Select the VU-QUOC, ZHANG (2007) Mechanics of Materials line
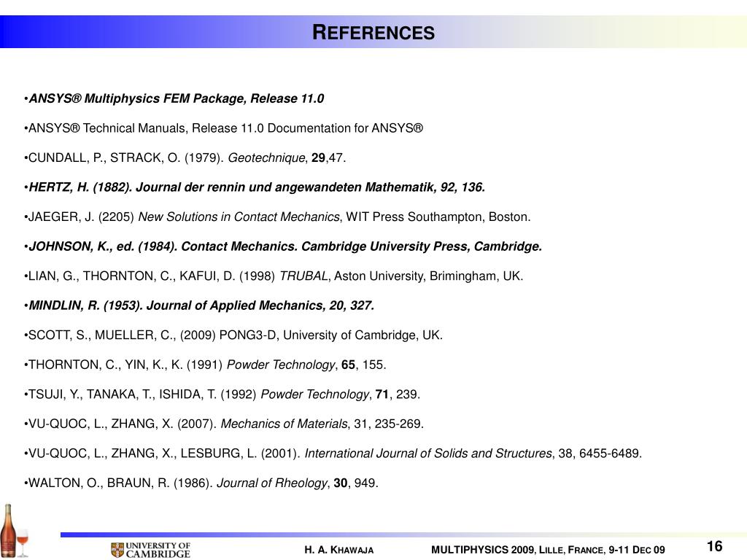Screen dimensions: 747x560 tap(224, 424)
